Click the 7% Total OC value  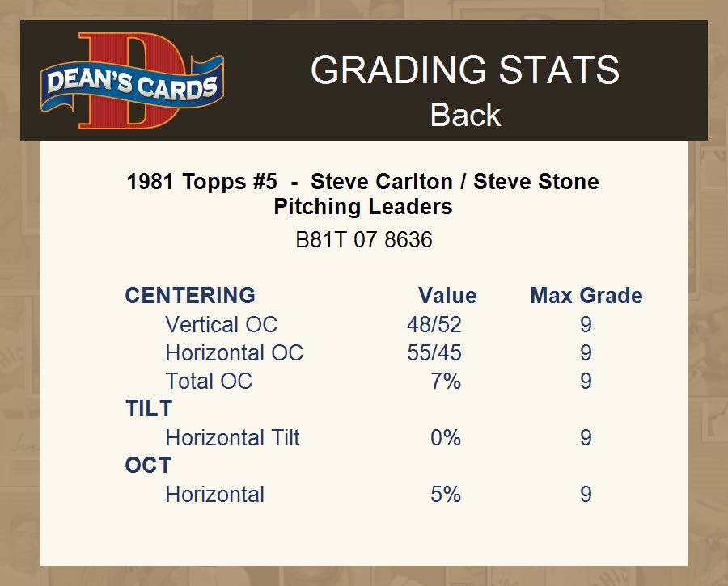(446, 382)
